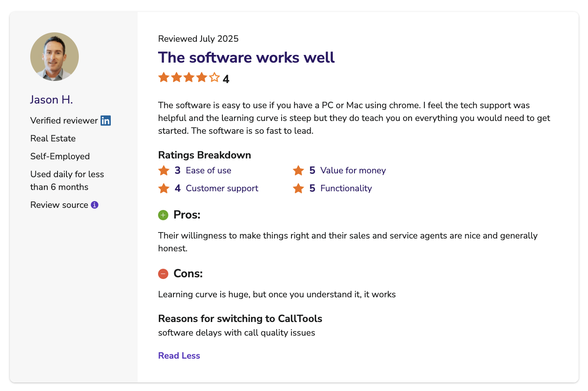Click the red minus Cons icon

point(163,274)
